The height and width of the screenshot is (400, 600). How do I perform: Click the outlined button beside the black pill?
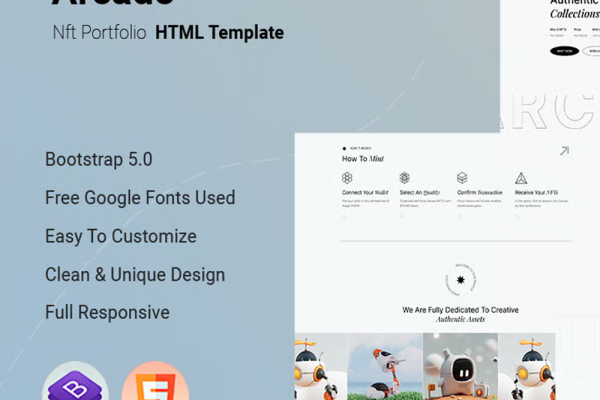[591, 51]
